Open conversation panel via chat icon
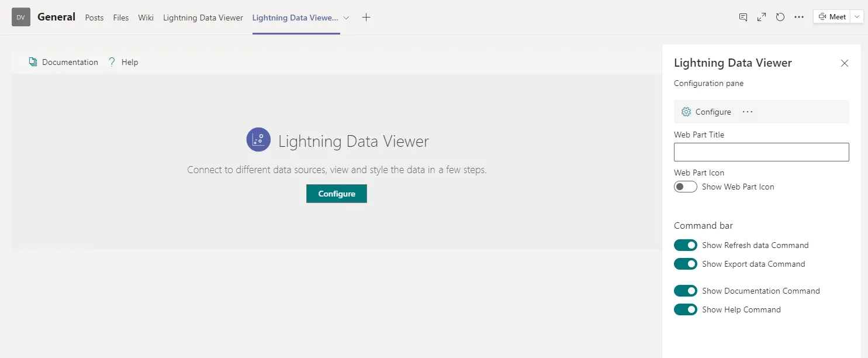 (743, 17)
